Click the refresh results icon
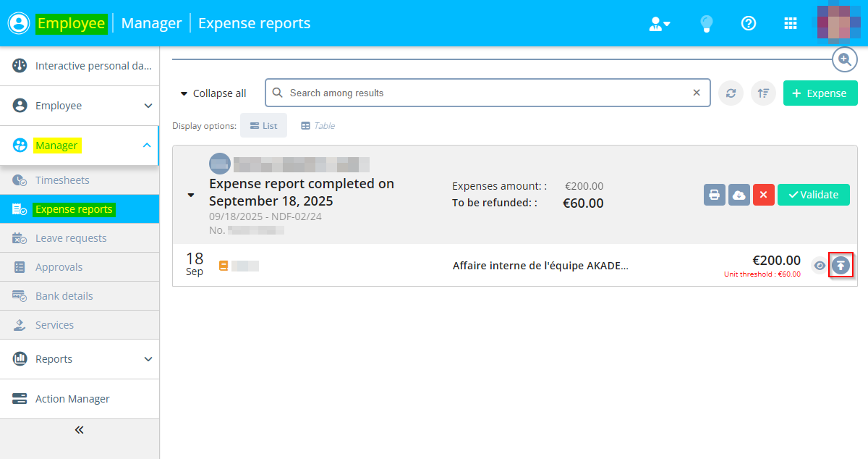 coord(731,93)
